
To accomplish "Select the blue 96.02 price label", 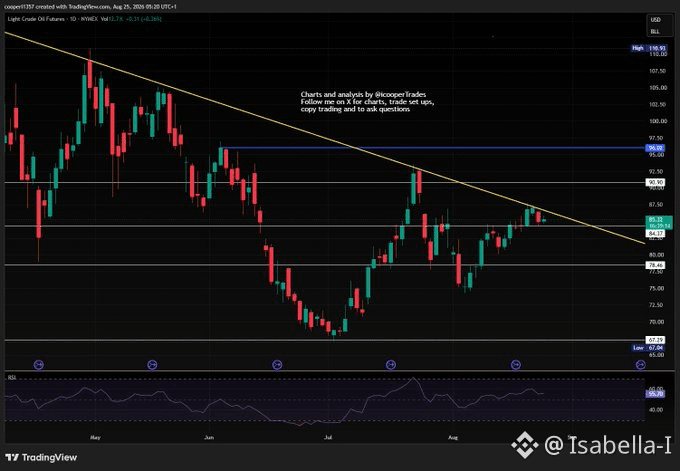I will tap(655, 148).
